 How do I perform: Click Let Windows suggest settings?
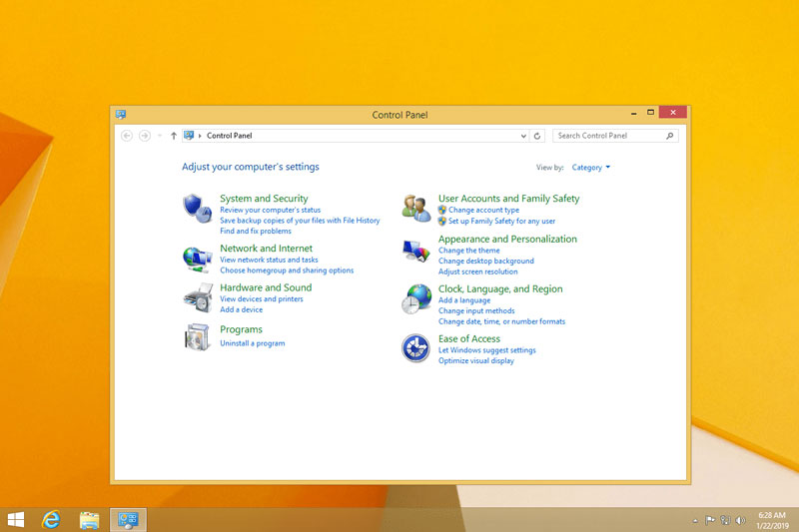(486, 350)
